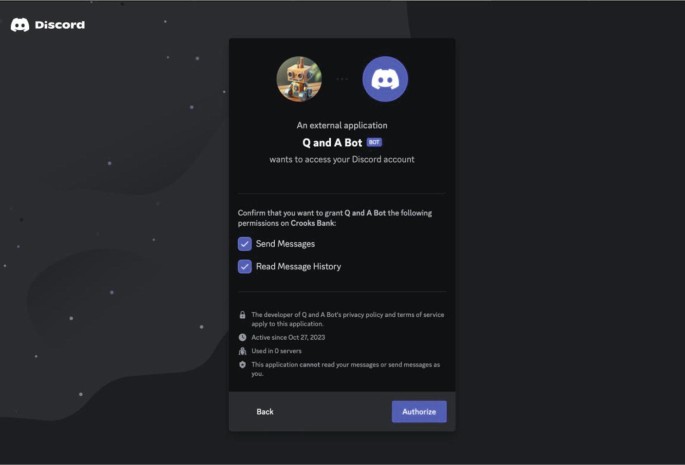
Task: Click the Read Message History label
Action: point(298,267)
